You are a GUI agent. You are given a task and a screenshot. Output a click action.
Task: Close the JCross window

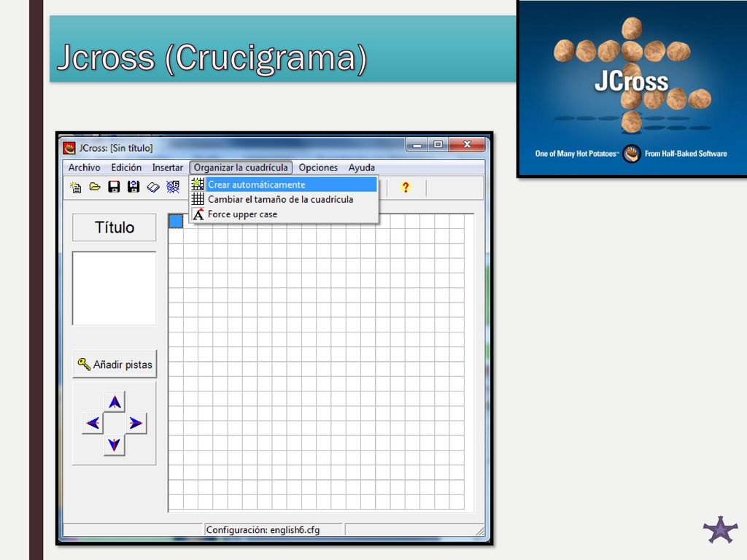point(468,144)
